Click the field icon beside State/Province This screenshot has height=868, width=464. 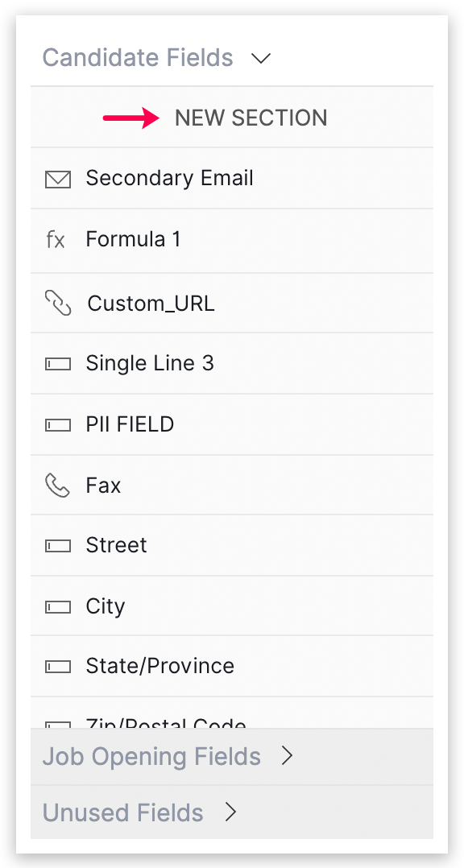[57, 667]
